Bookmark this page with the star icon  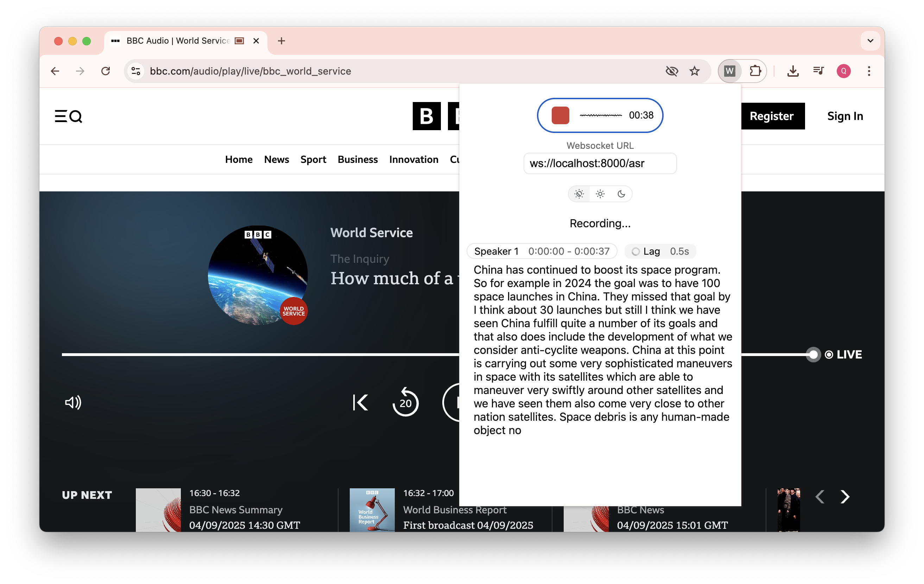(695, 71)
